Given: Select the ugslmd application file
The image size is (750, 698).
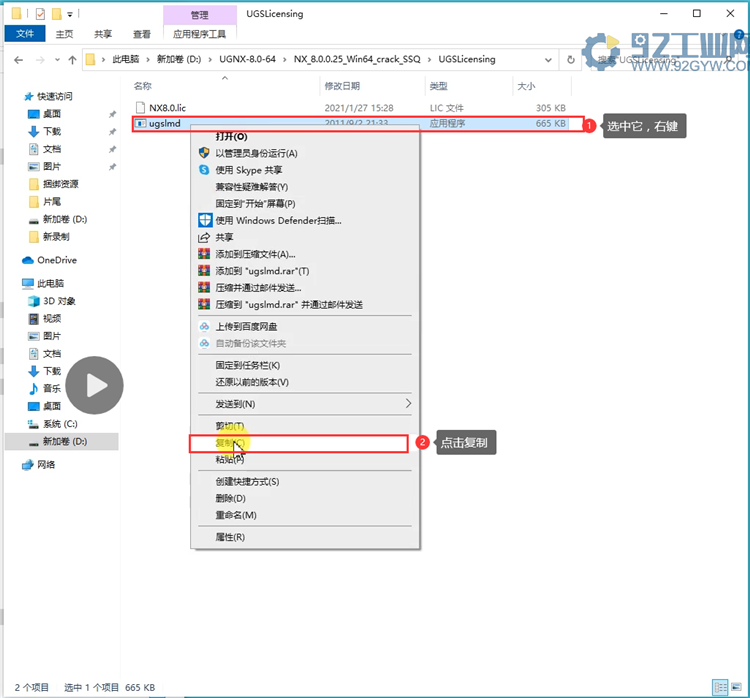Looking at the screenshot, I should [x=351, y=123].
